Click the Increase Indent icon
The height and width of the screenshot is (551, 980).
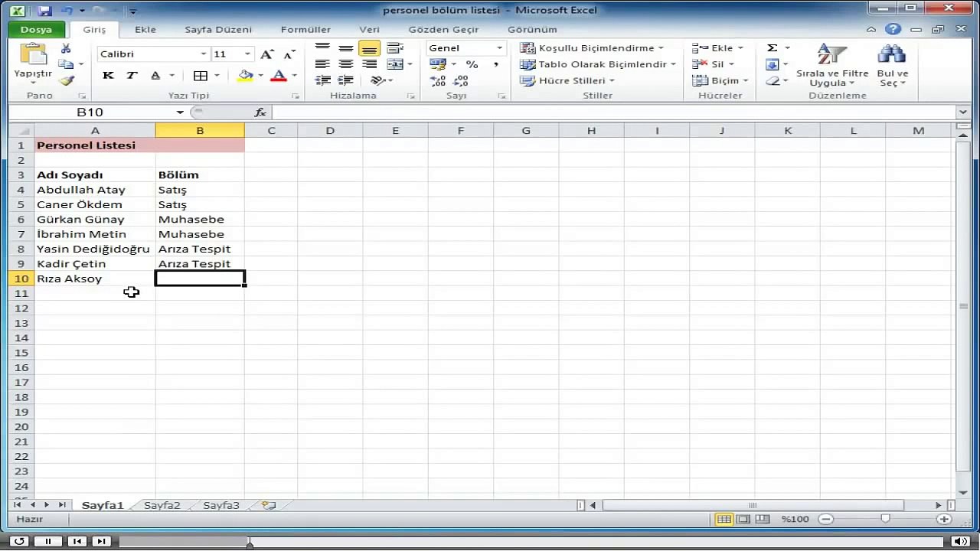(x=346, y=80)
